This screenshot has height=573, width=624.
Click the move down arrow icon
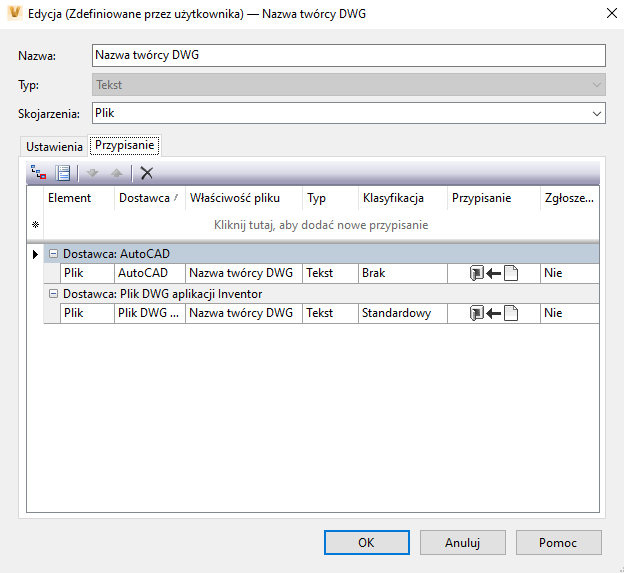(92, 173)
